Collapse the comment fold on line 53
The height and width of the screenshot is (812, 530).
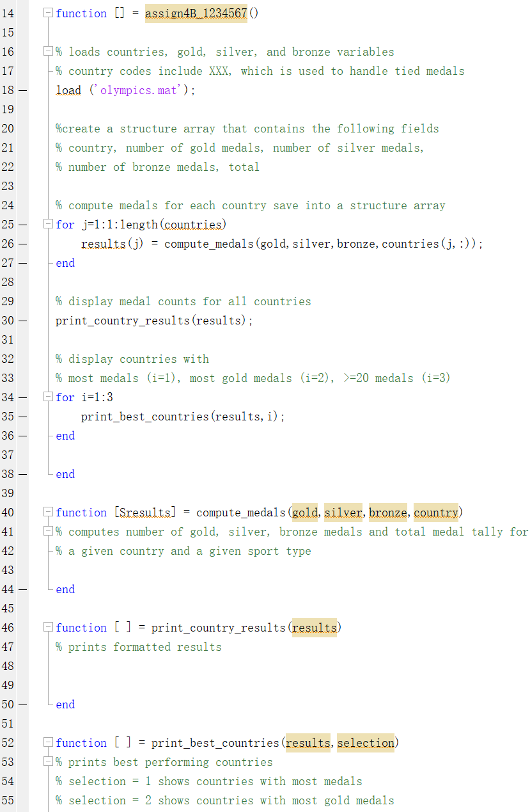[x=48, y=762]
